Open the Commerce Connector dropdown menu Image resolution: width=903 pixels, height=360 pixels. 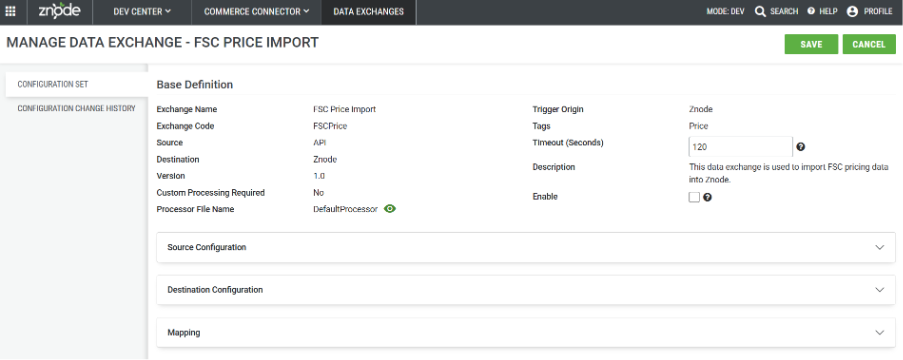click(256, 12)
